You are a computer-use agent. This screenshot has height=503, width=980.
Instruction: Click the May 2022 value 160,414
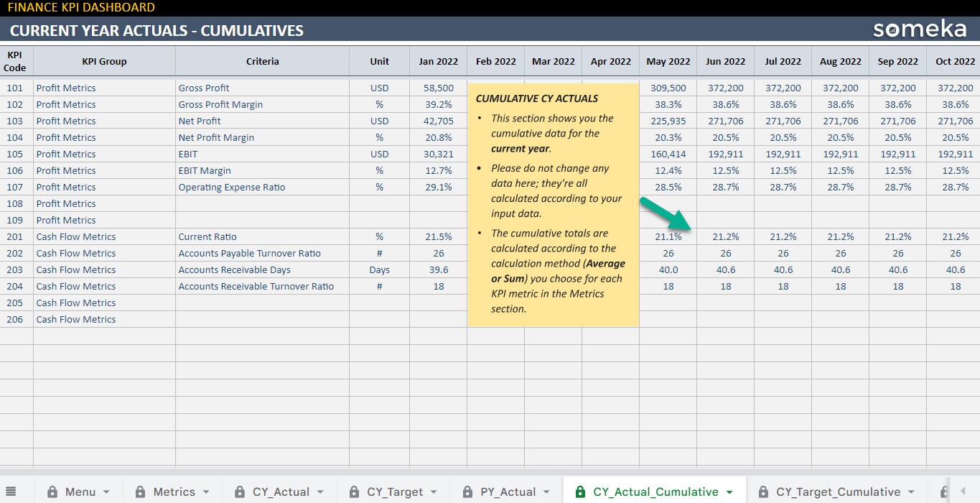click(x=668, y=154)
